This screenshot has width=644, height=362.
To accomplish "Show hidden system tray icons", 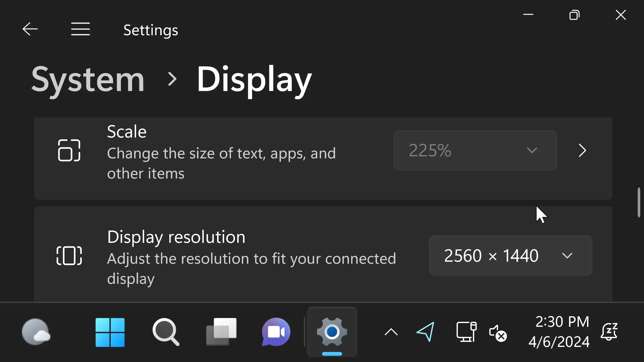I will point(391,332).
